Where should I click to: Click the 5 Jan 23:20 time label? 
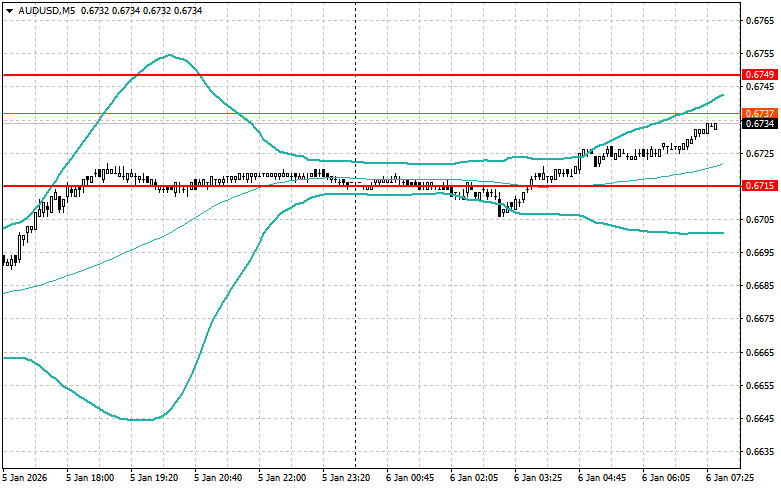pyautogui.click(x=346, y=478)
